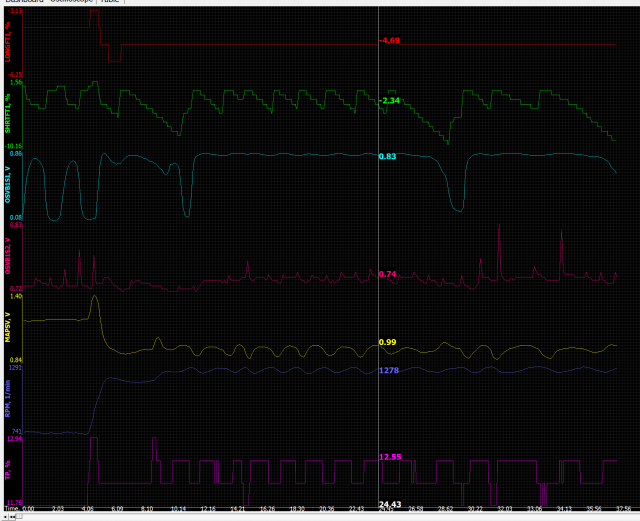Click the LONGFT1 channel axis label
This screenshot has width=640, height=521.
(8, 42)
